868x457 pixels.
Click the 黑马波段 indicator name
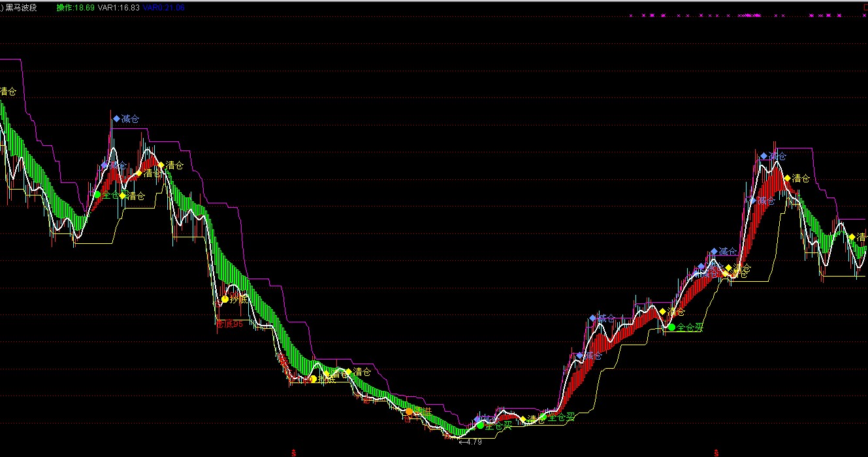[21, 7]
